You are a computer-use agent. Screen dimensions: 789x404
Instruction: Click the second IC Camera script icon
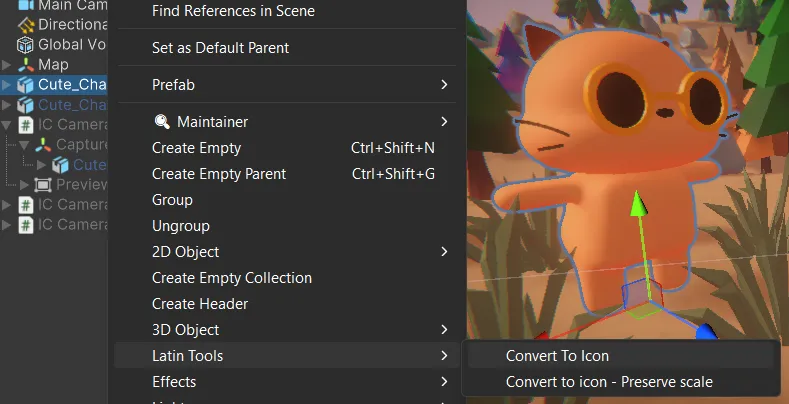[26, 205]
